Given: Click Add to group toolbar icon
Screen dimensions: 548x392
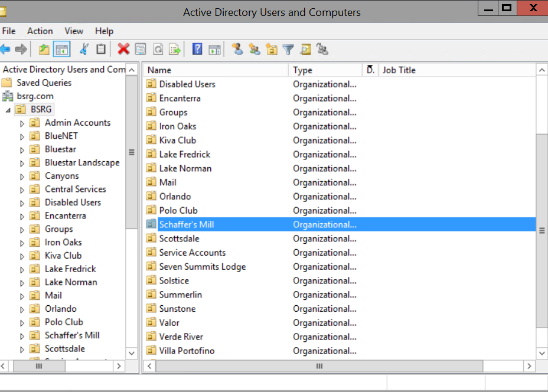Looking at the screenshot, I should (322, 49).
